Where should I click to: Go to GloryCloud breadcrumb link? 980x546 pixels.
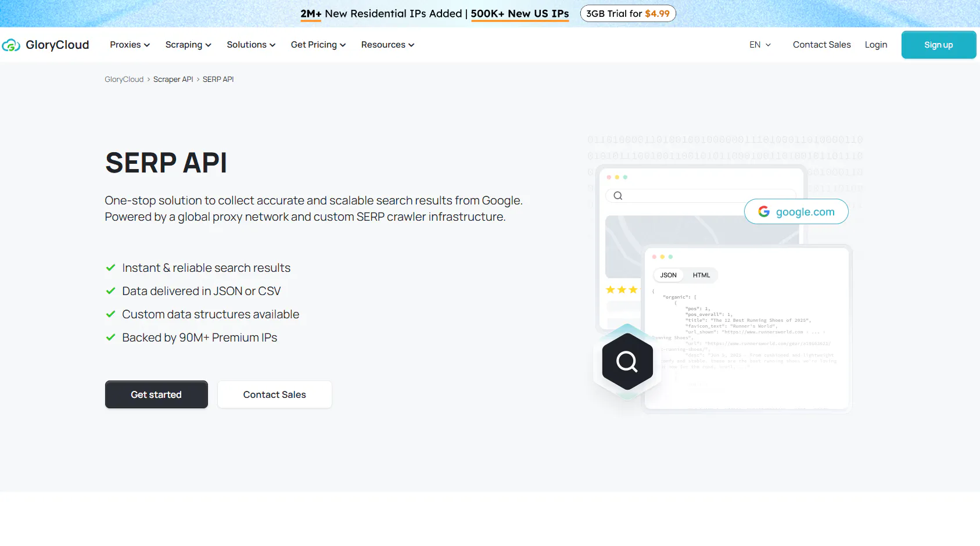tap(124, 80)
